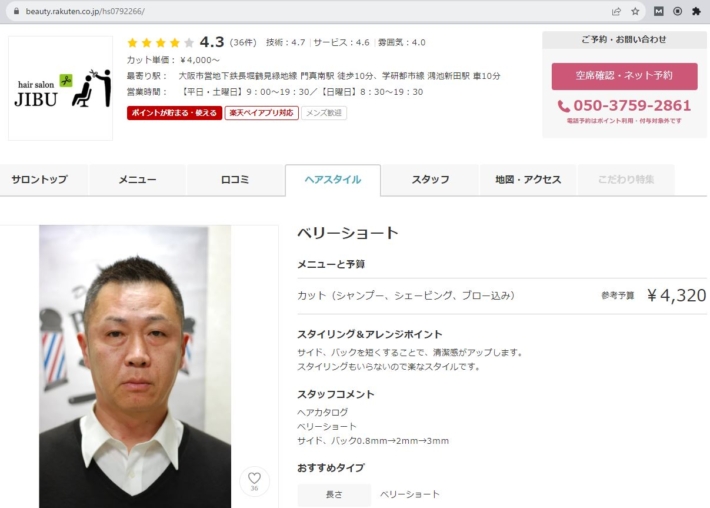This screenshot has height=508, width=710.
Task: Click the ポイントが貯まる・使える badge
Action: click(174, 113)
